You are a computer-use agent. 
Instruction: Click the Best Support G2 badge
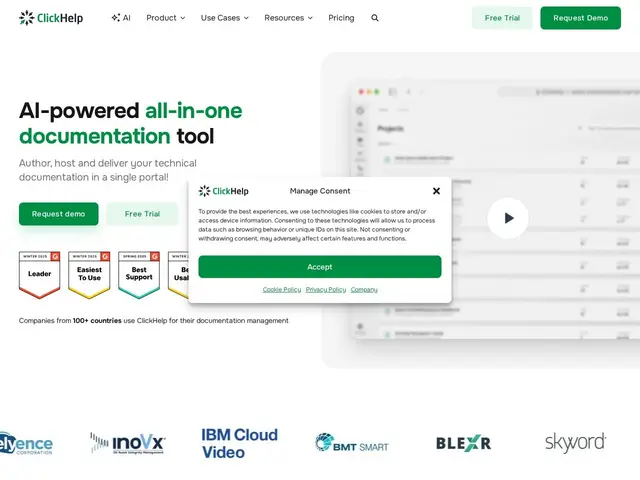click(139, 275)
